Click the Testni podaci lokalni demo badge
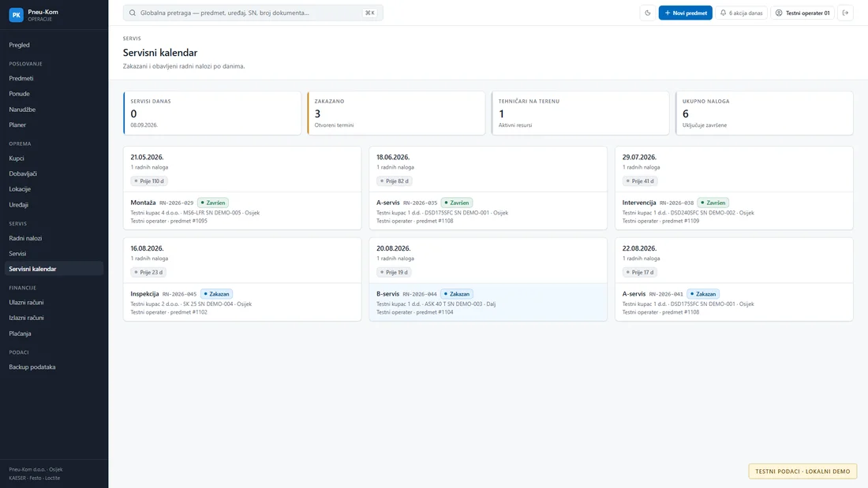868x488 pixels. tap(803, 471)
